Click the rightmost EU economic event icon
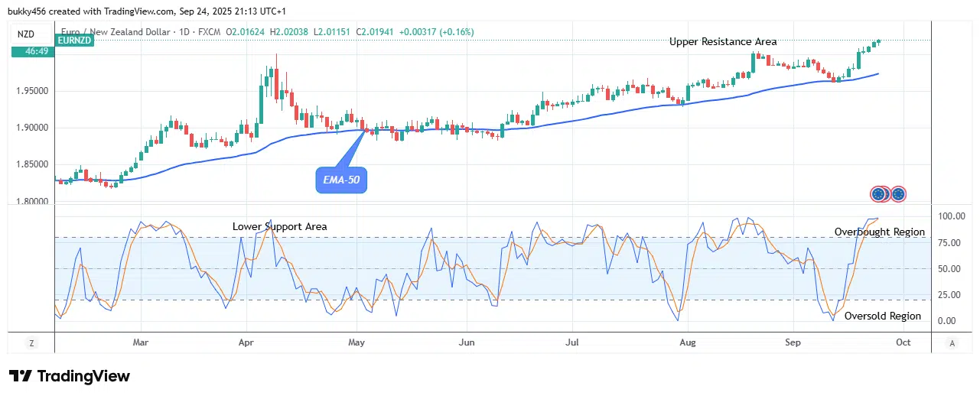980x399 pixels. (x=898, y=194)
